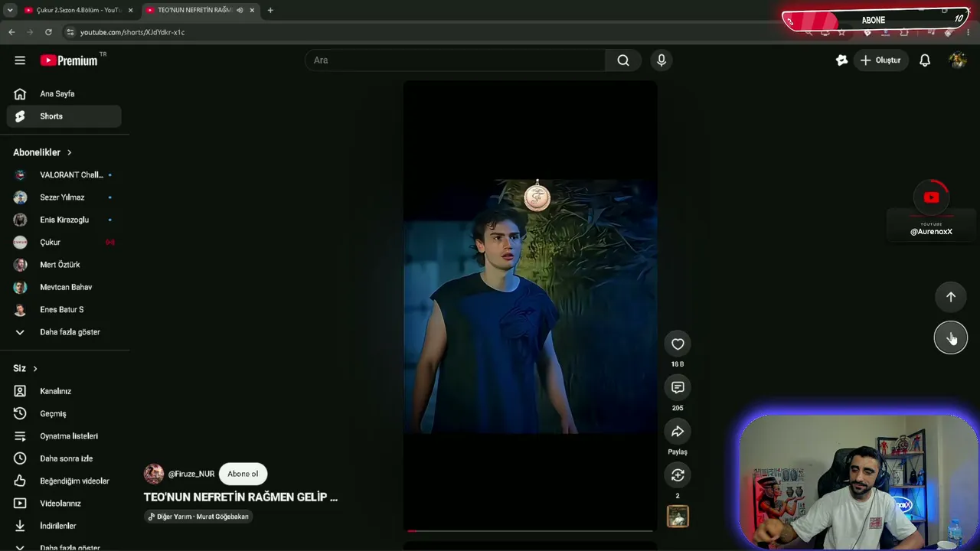
Task: Open the @Firuze_NUR channel avatar
Action: 154,474
